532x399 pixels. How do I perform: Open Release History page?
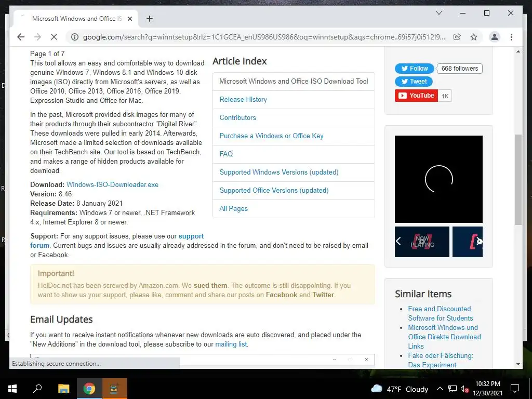(243, 99)
